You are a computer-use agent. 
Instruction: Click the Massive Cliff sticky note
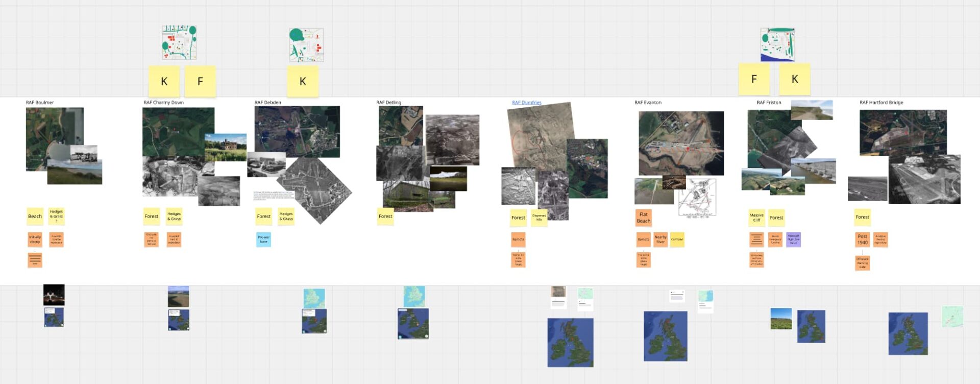coord(756,218)
